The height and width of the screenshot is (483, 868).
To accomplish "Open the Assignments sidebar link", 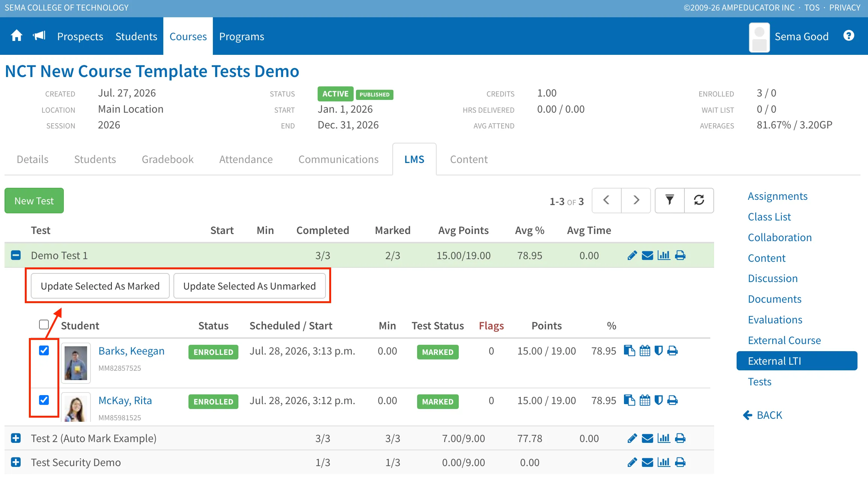I will (778, 196).
